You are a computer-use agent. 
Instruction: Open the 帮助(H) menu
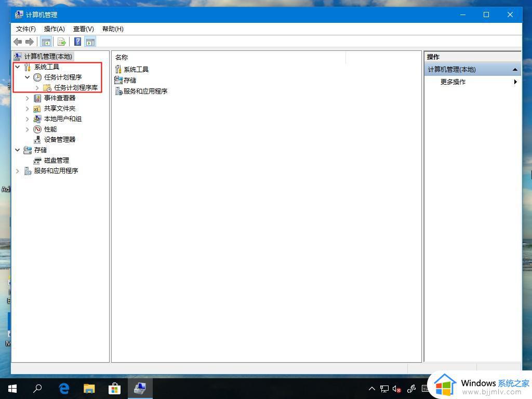(113, 29)
